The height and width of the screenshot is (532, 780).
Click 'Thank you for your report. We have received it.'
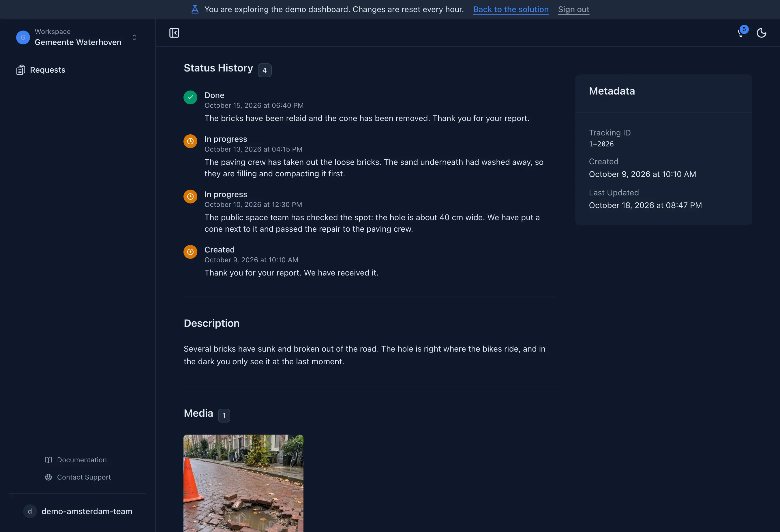coord(291,273)
